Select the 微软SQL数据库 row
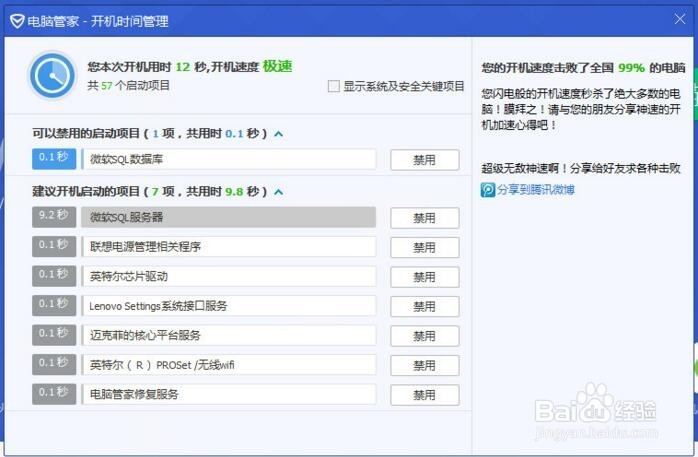 click(x=229, y=159)
